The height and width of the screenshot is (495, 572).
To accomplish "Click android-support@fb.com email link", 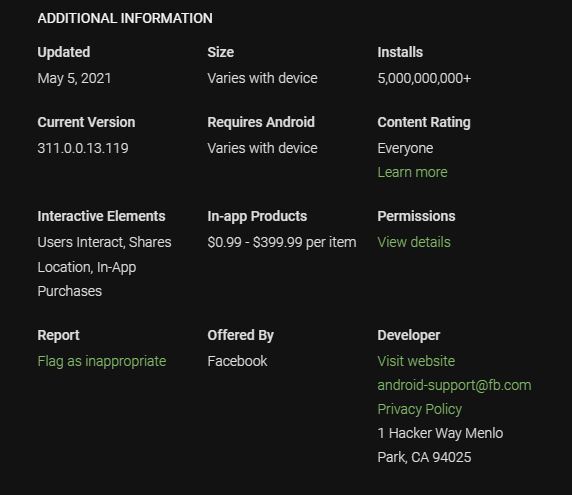I will [454, 385].
